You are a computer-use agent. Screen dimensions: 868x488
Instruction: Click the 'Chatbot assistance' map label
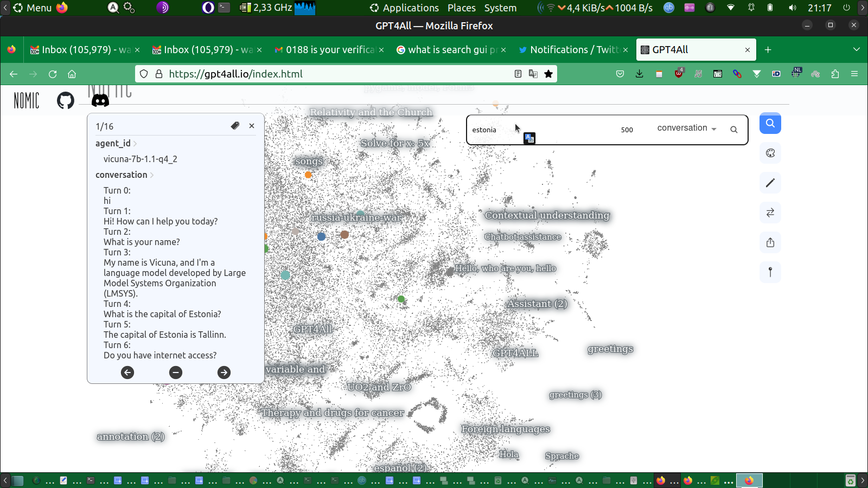pyautogui.click(x=522, y=237)
